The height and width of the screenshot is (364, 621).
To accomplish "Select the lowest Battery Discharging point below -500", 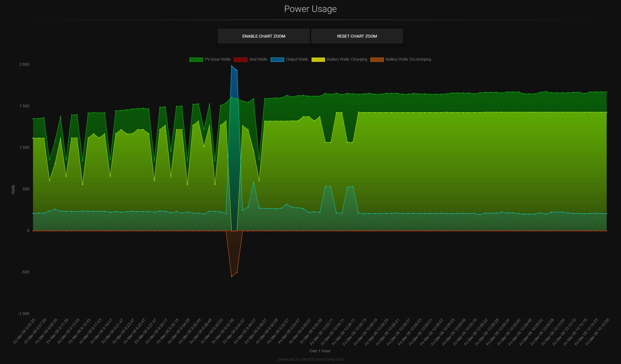I will [232, 276].
